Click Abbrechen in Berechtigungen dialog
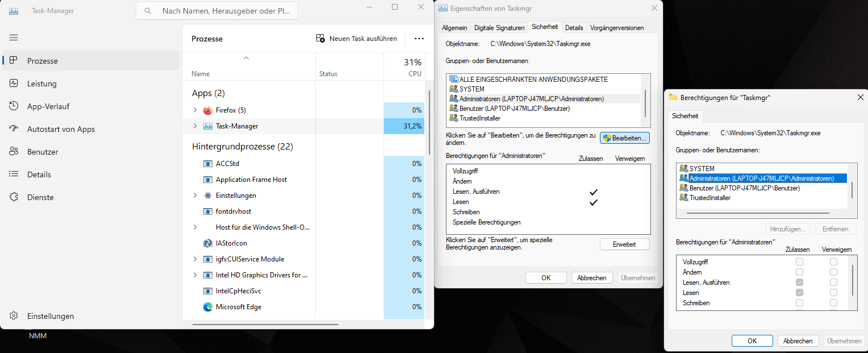The height and width of the screenshot is (353, 868). pyautogui.click(x=798, y=341)
